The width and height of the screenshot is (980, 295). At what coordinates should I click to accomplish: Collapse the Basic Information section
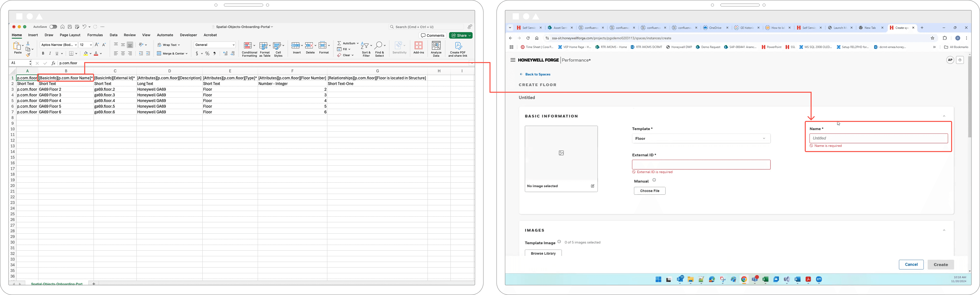tap(944, 116)
